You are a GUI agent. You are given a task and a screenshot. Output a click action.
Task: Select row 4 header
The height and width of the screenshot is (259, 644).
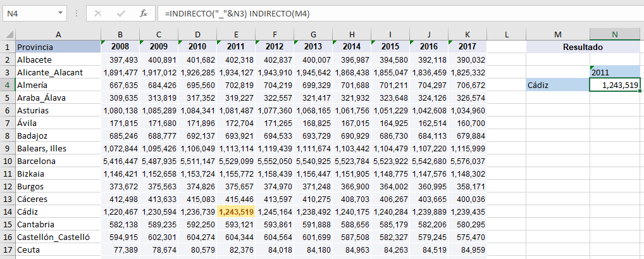pyautogui.click(x=8, y=85)
